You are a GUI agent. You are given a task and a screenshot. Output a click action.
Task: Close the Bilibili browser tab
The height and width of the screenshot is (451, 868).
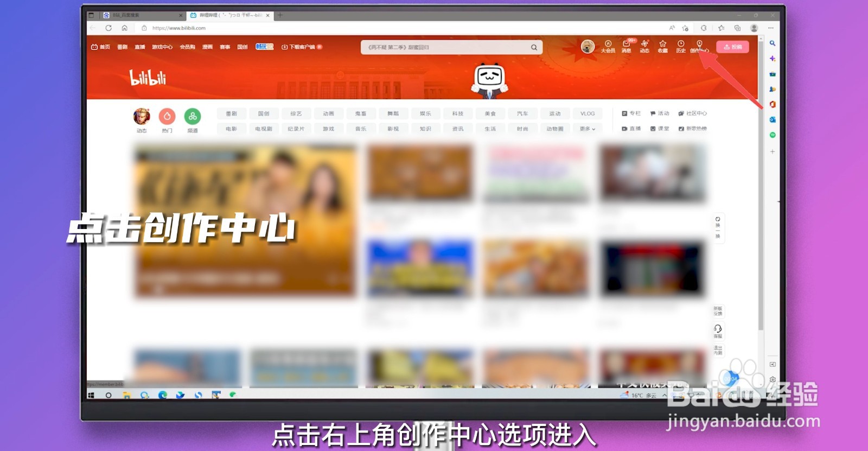[267, 15]
